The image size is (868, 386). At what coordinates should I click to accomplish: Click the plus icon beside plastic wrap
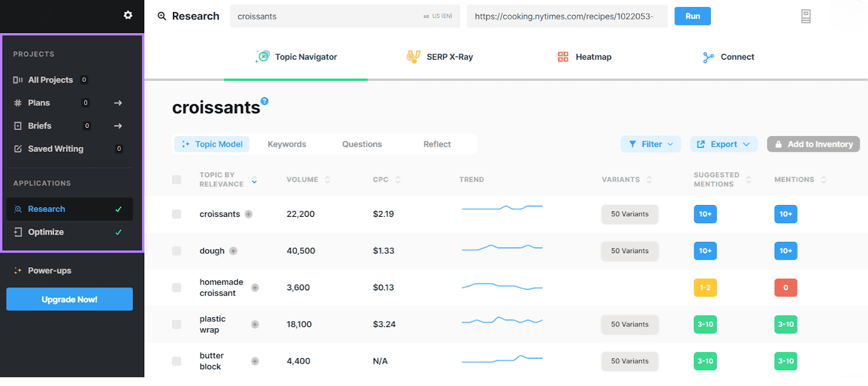[255, 324]
